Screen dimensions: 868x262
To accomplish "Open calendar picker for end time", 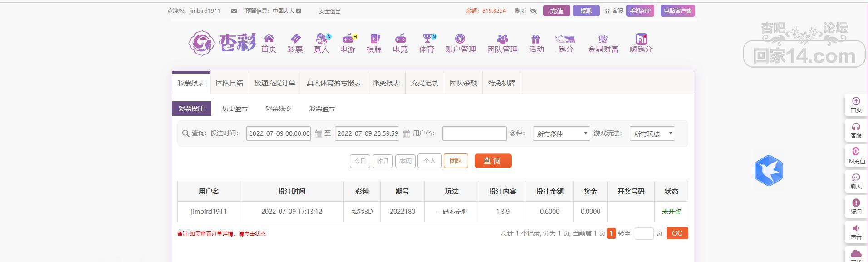I will (x=407, y=133).
